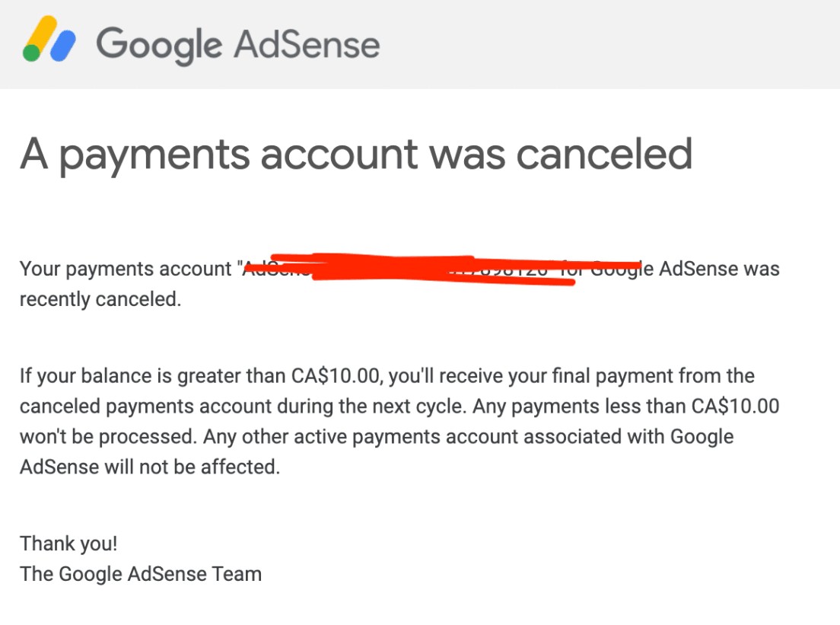Click "If your balance is greater than" text

pyautogui.click(x=152, y=376)
